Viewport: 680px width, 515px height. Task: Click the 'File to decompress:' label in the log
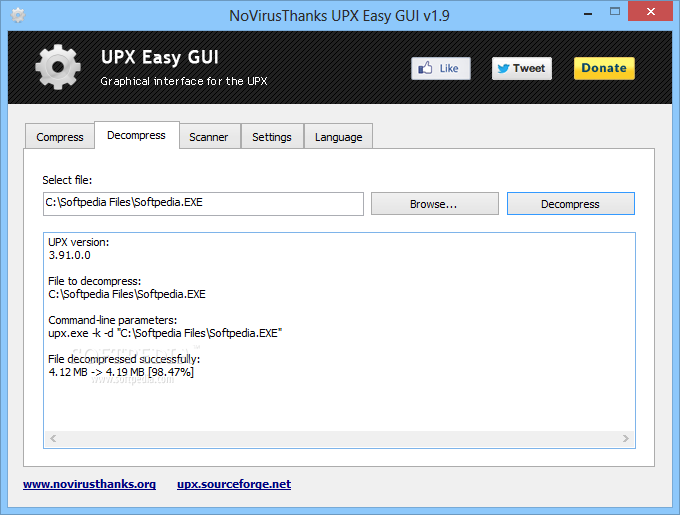(95, 281)
